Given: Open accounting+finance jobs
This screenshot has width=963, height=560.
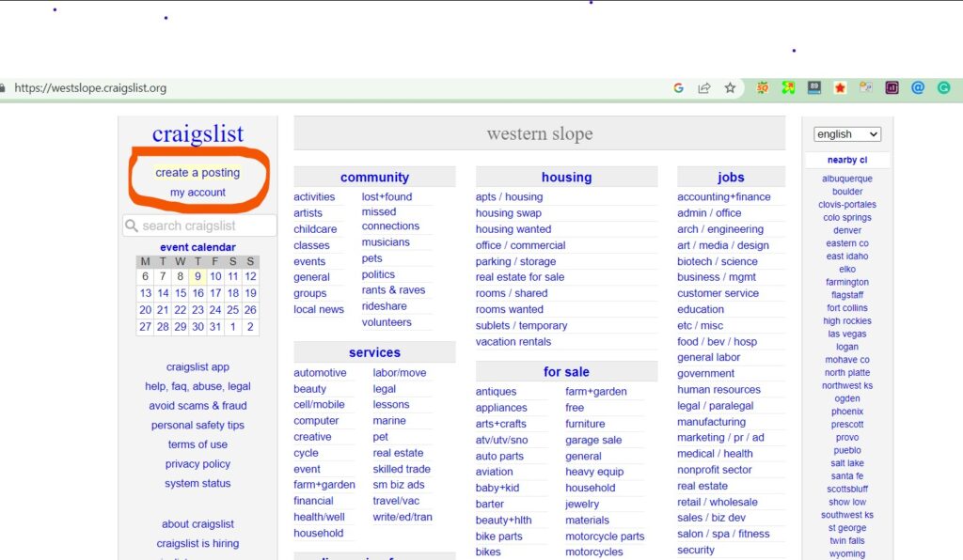Looking at the screenshot, I should pyautogui.click(x=724, y=197).
